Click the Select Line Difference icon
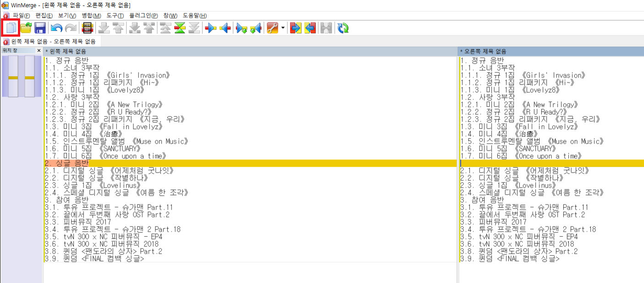 pyautogui.click(x=87, y=28)
